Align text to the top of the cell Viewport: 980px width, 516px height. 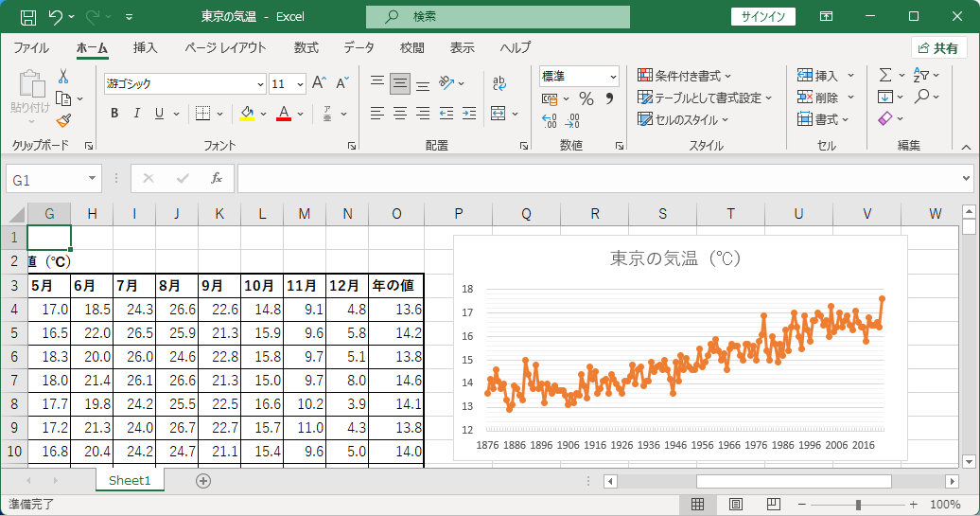(376, 83)
